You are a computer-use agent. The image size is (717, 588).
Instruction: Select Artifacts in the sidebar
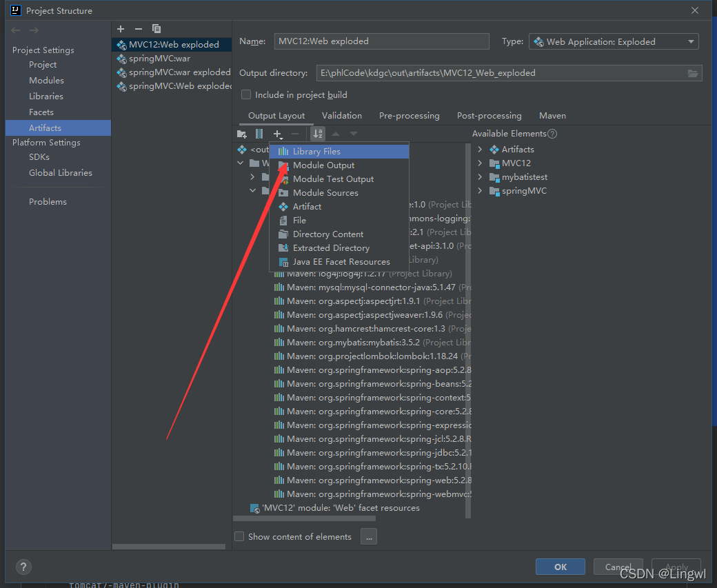[x=58, y=128]
